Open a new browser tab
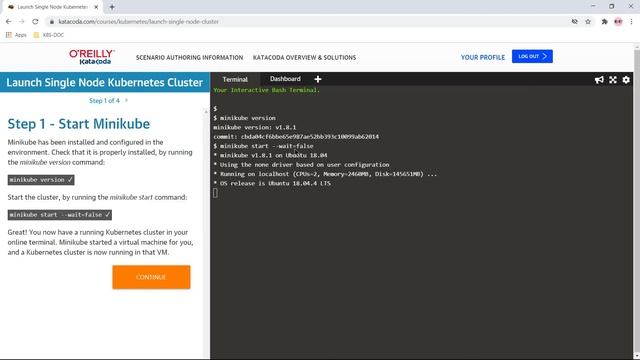The image size is (640, 360). point(112,7)
